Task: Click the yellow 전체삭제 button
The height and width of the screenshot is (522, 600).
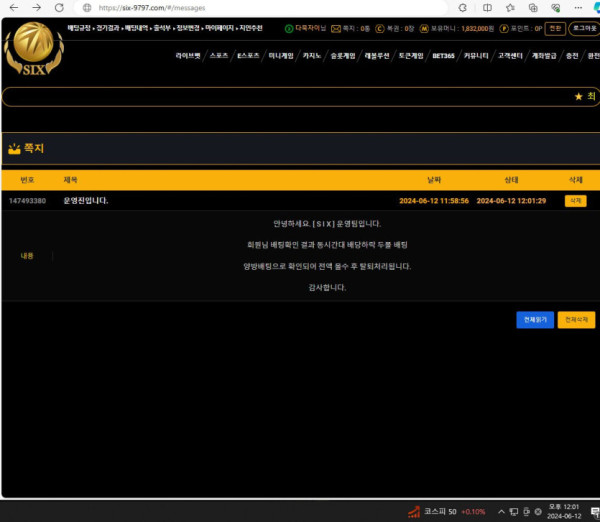Action: [x=576, y=320]
